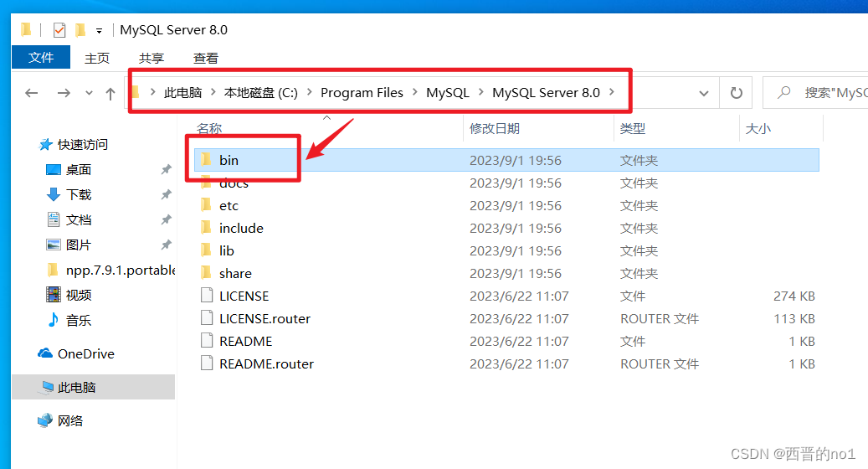Select the README.router file icon
Screen dimensions: 868x469
pyautogui.click(x=207, y=363)
